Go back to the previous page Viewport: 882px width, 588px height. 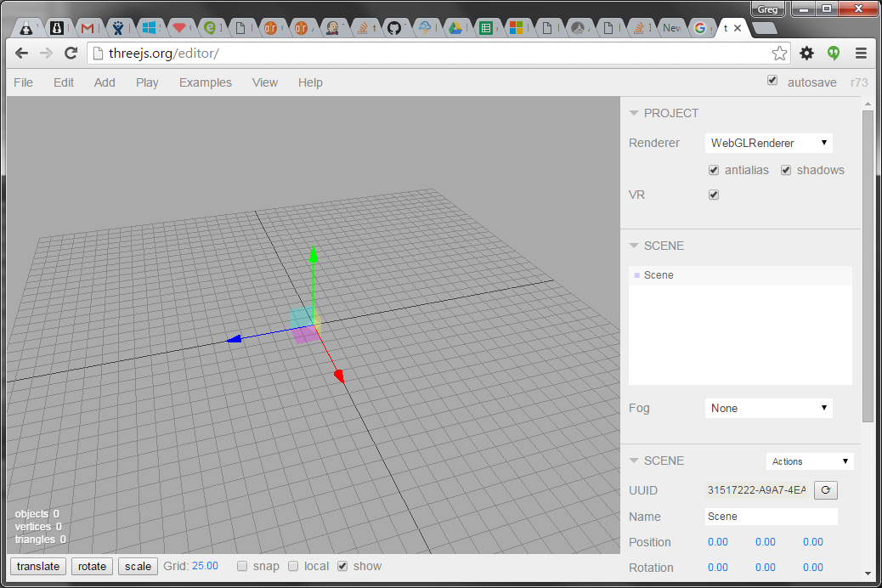[x=22, y=54]
